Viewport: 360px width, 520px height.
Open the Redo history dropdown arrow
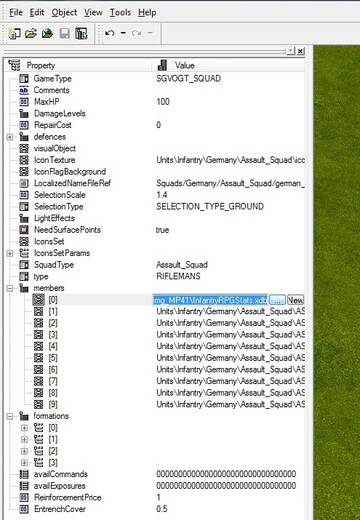(150, 33)
